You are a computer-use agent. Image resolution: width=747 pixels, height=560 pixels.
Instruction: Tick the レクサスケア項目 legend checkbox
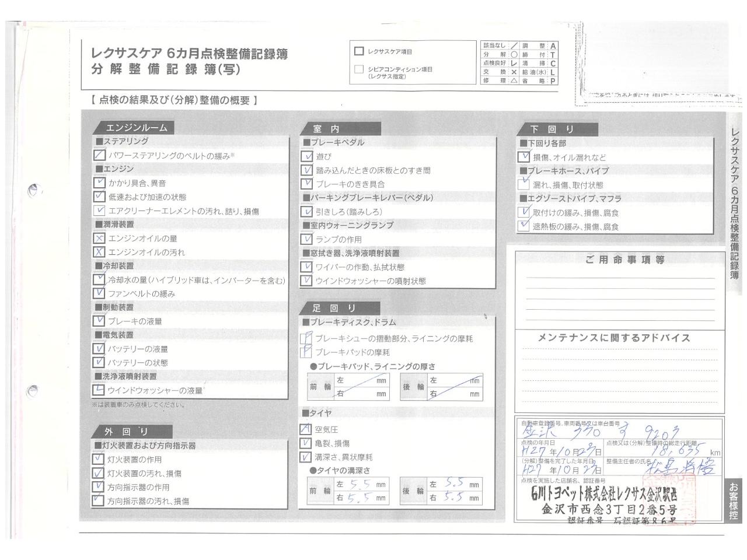[x=359, y=51]
